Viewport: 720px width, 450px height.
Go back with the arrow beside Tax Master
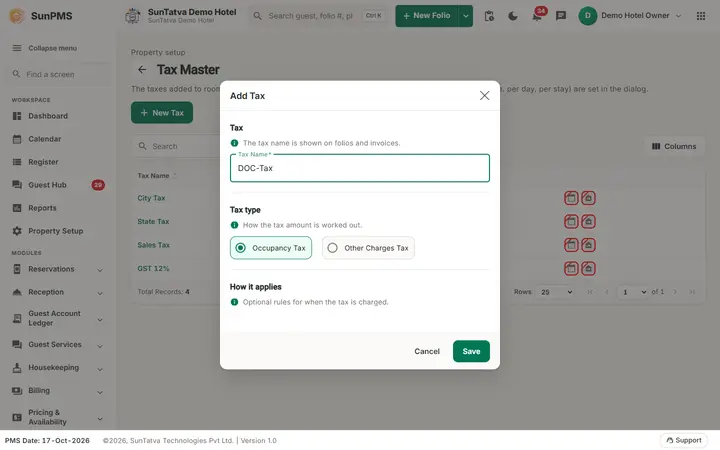coord(142,70)
